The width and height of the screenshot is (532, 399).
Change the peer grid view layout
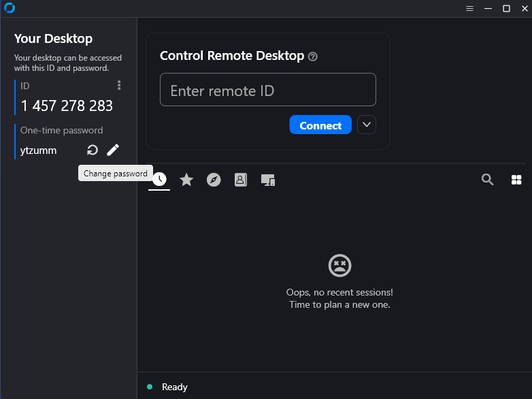click(x=516, y=180)
